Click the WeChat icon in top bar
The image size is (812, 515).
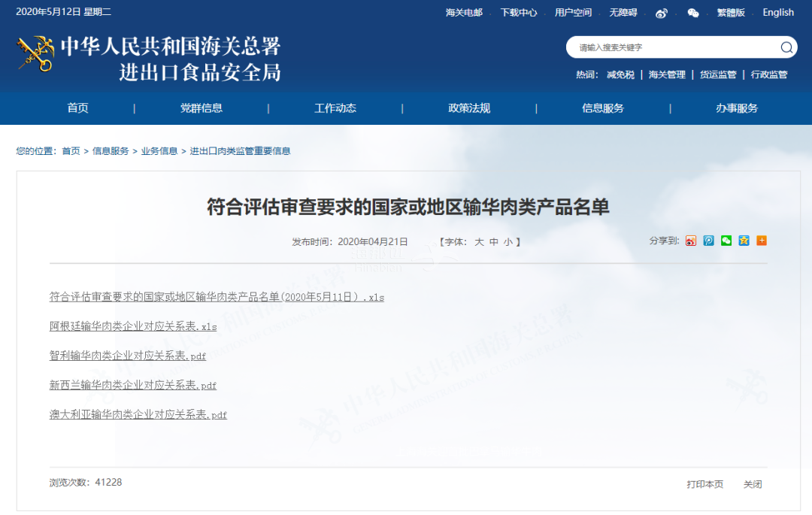693,13
